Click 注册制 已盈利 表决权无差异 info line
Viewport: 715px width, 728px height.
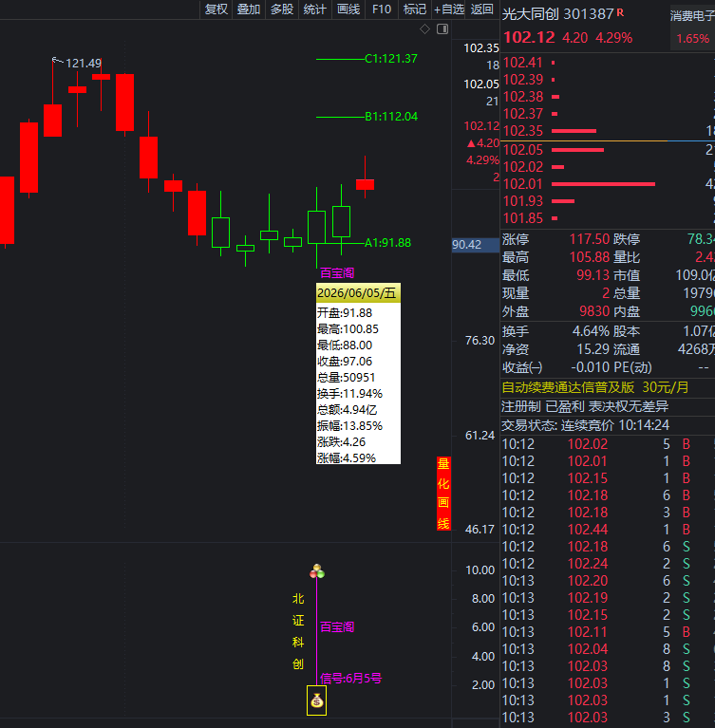click(x=585, y=407)
